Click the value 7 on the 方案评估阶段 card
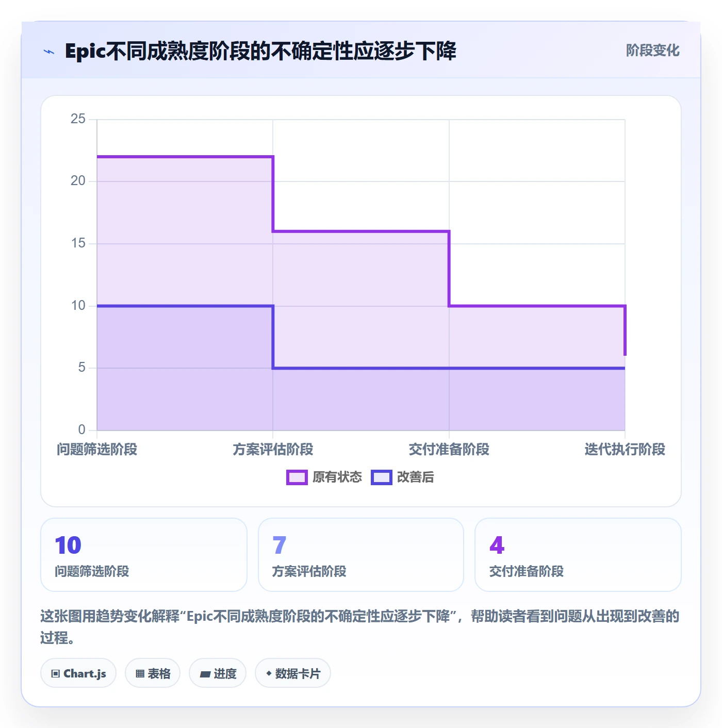Image resolution: width=722 pixels, height=728 pixels. (279, 545)
